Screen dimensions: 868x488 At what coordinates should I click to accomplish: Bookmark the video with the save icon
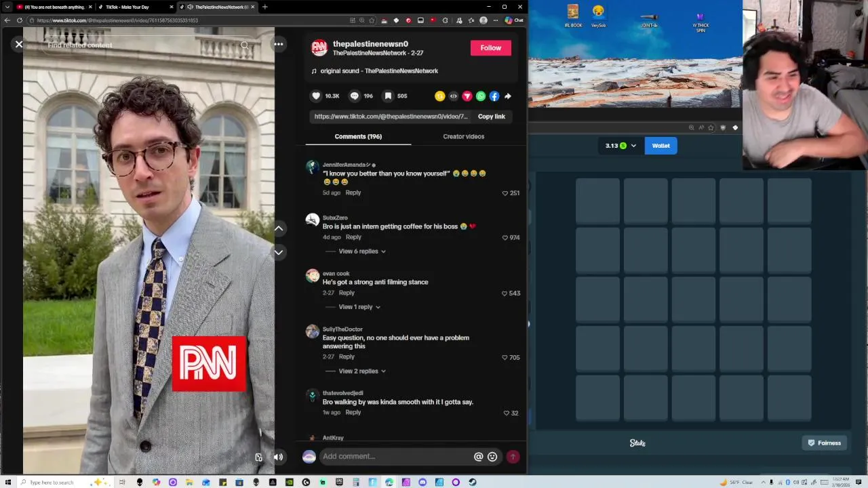[x=388, y=96]
